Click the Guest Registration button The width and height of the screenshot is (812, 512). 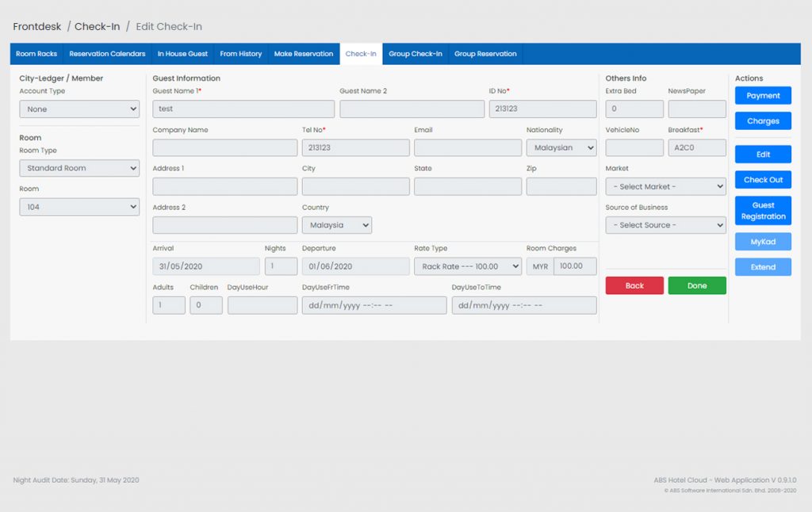coord(763,211)
